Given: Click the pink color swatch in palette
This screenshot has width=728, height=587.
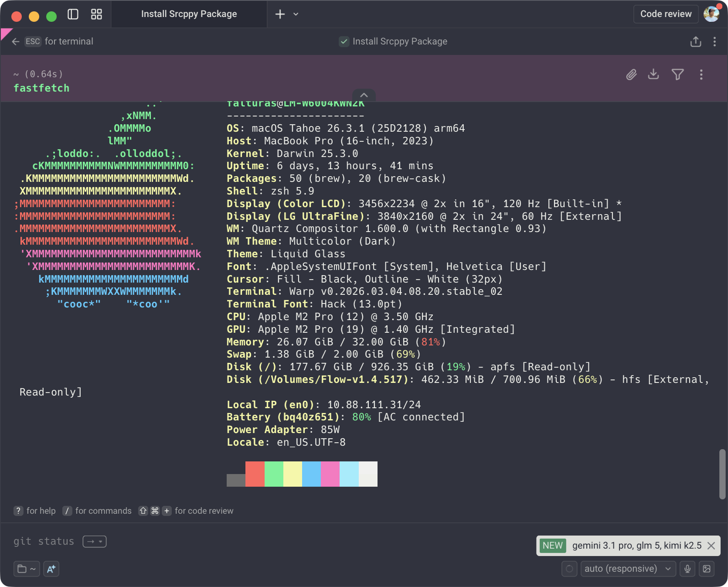Looking at the screenshot, I should tap(330, 474).
